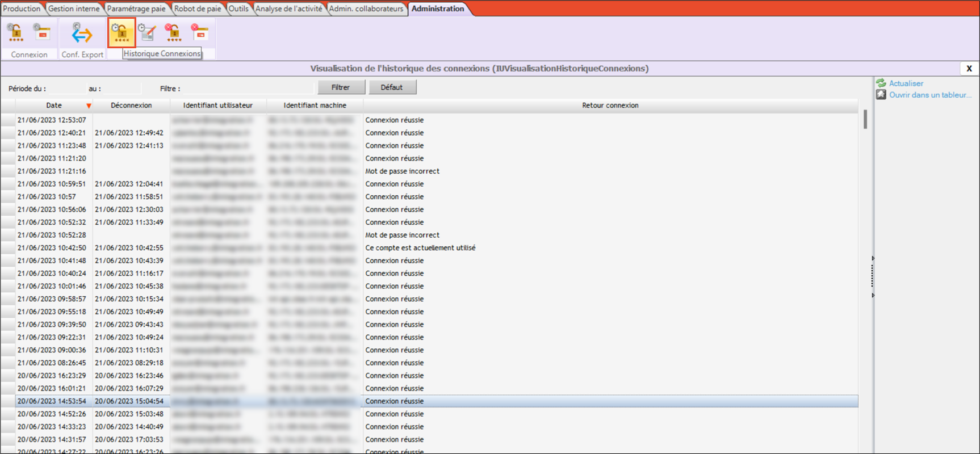Viewport: 980px width, 454px height.
Task: Click the Ouvrir dans un tableur link
Action: pyautogui.click(x=929, y=95)
